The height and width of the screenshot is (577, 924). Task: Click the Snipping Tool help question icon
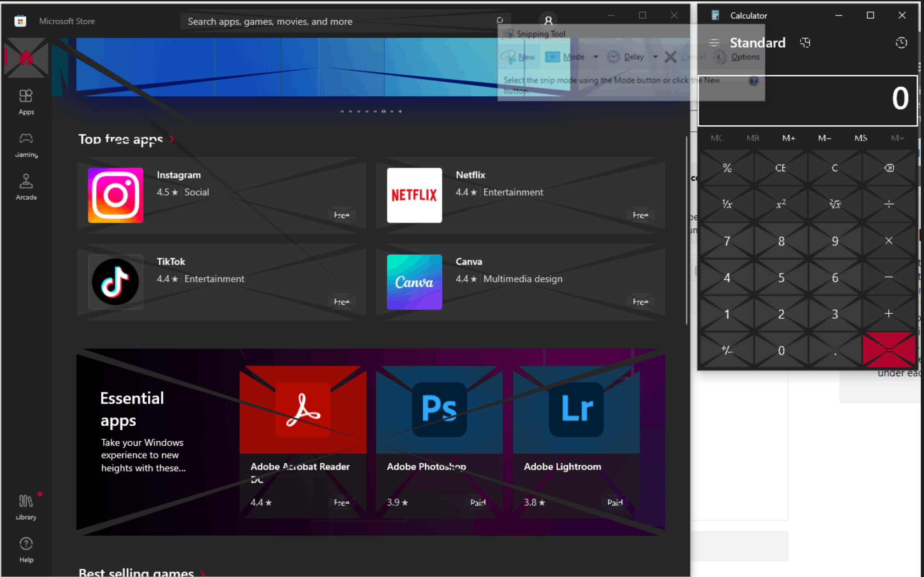pyautogui.click(x=754, y=81)
